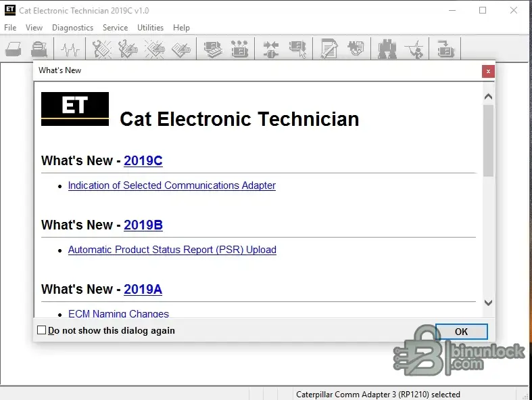Open the 2019A version link
The width and height of the screenshot is (532, 400).
tap(143, 289)
